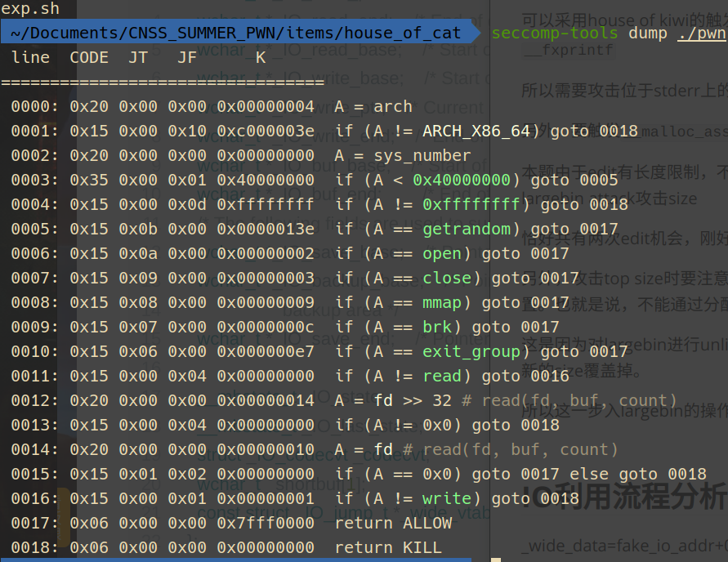Click the '0000:' line number
This screenshot has width=728, height=562.
[x=35, y=107]
